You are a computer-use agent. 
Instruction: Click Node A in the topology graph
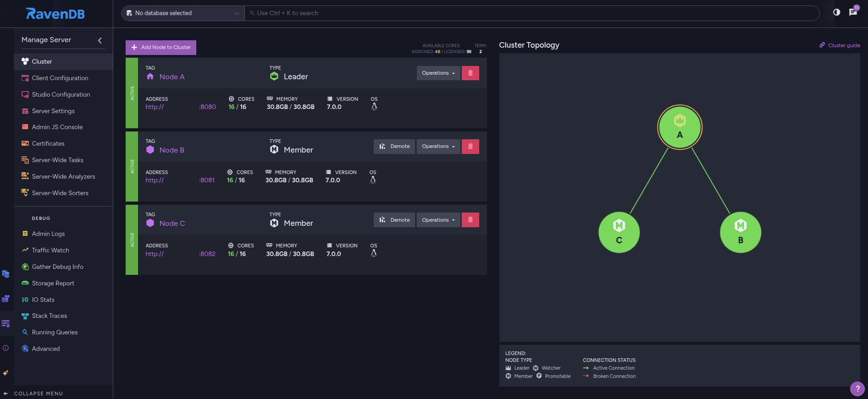tap(680, 127)
